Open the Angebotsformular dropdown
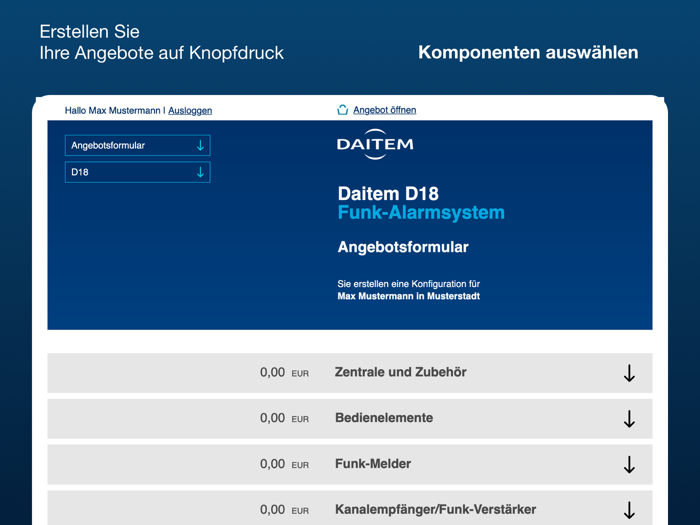 pos(138,146)
